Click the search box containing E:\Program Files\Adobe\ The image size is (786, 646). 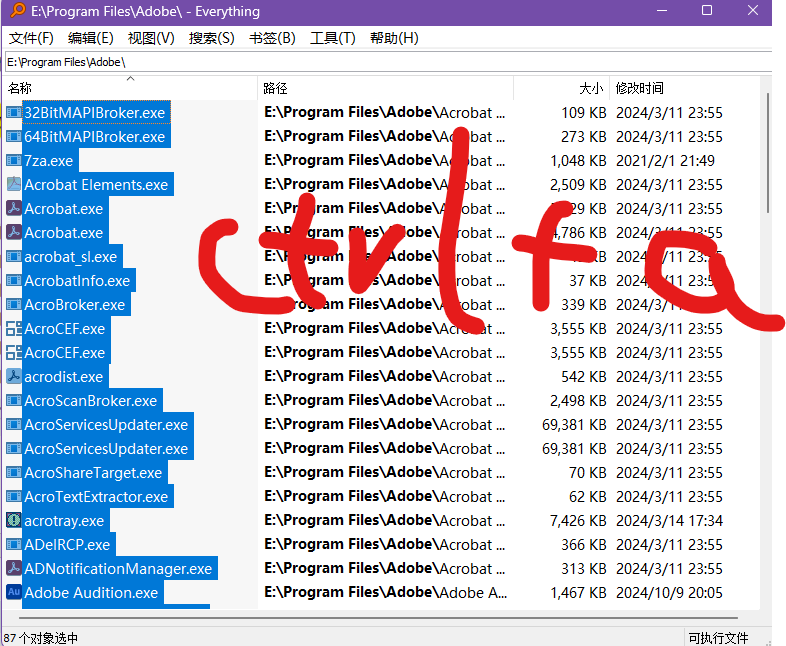click(388, 62)
